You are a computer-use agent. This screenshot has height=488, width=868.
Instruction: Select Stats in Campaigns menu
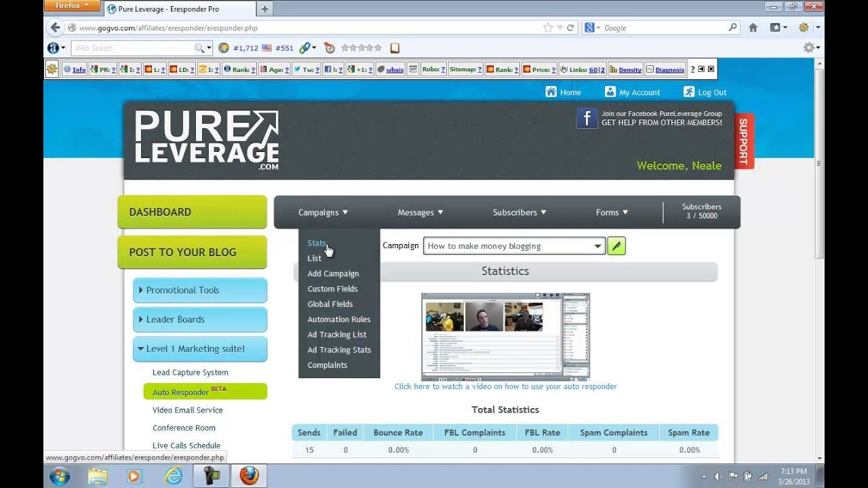pos(317,243)
